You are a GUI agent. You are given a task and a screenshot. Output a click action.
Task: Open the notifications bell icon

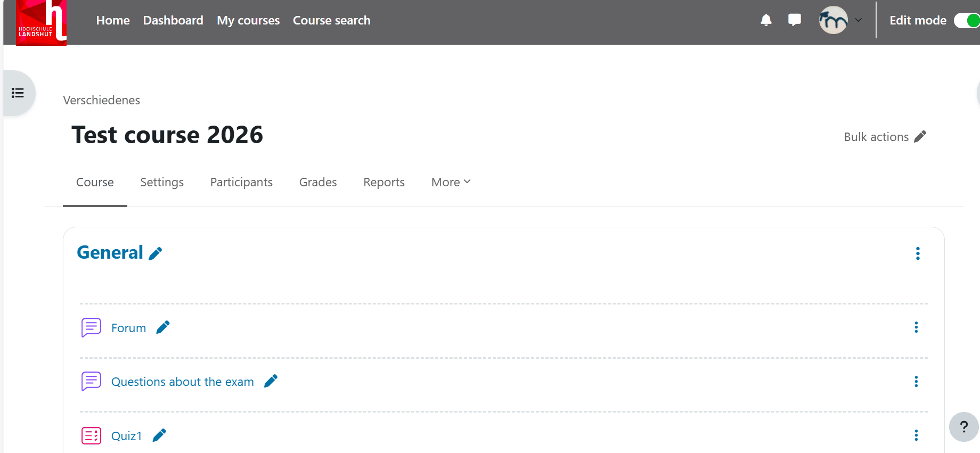pos(766,20)
